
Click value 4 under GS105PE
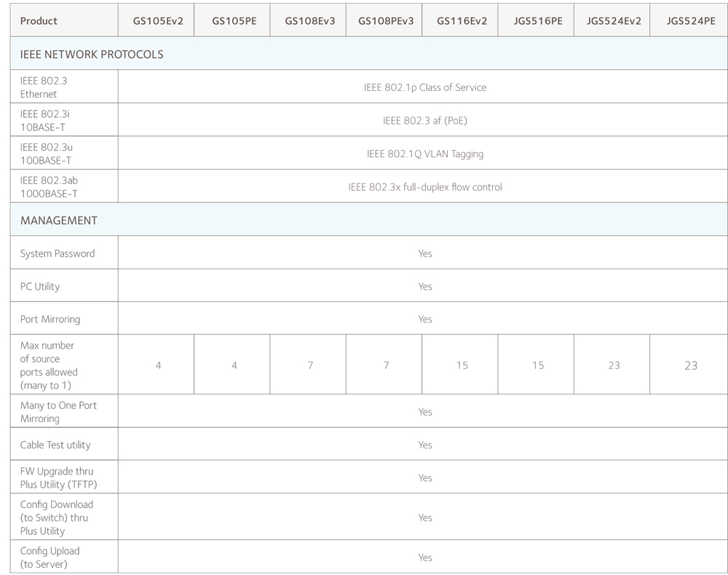tap(234, 365)
